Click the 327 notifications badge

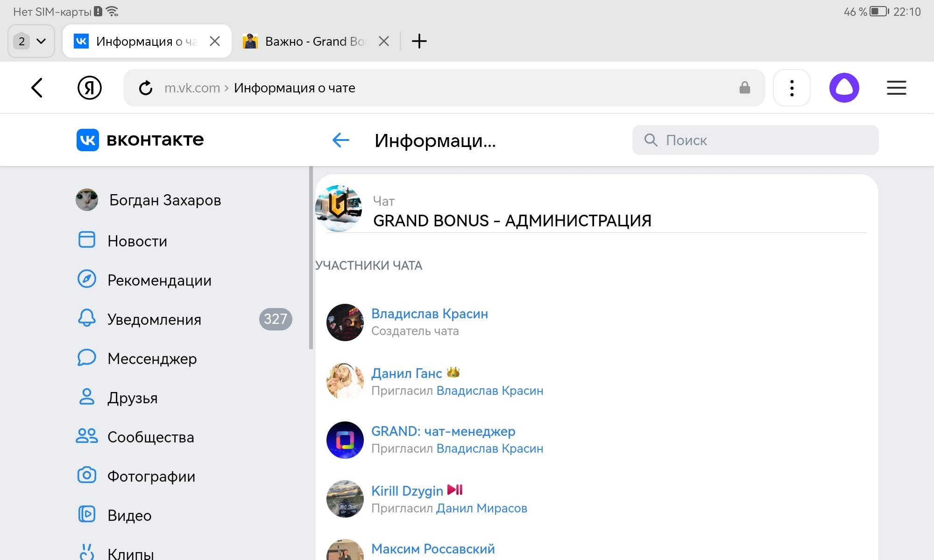(x=276, y=319)
